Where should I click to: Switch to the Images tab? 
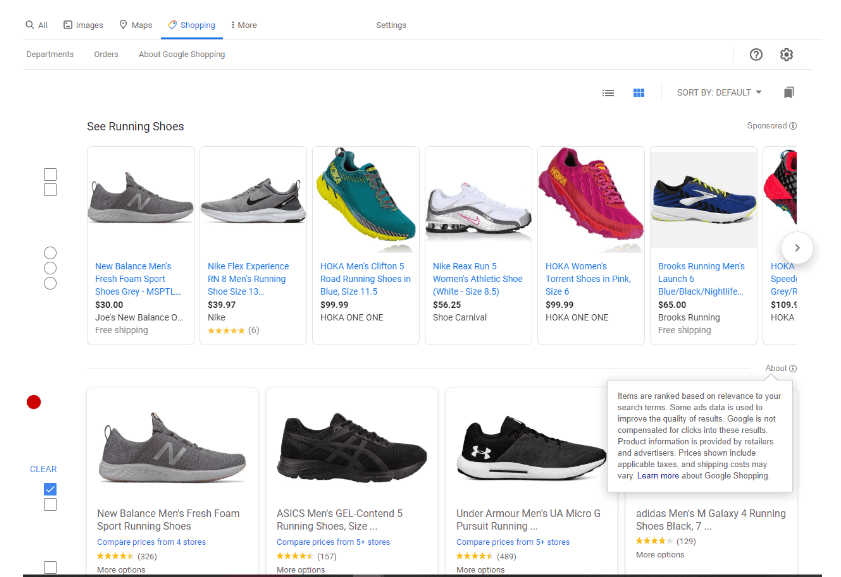83,25
